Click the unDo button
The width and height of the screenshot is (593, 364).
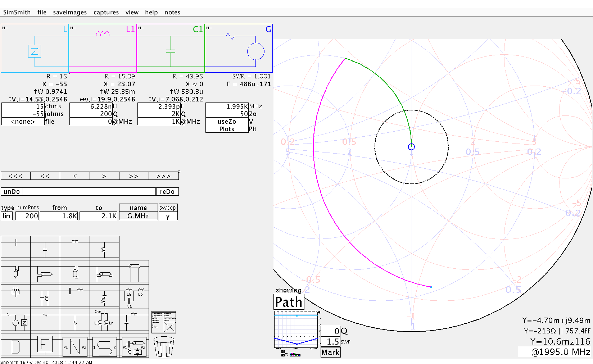click(x=12, y=192)
